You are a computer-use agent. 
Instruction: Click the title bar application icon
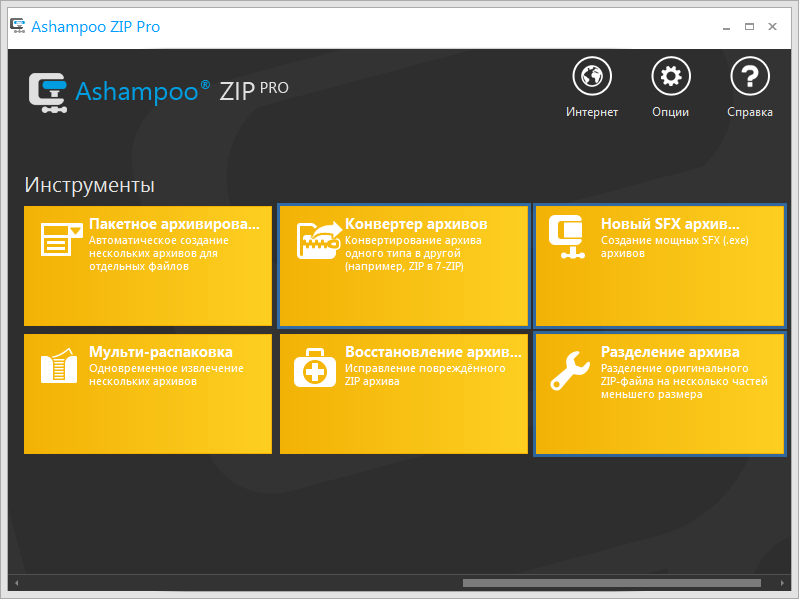point(18,26)
